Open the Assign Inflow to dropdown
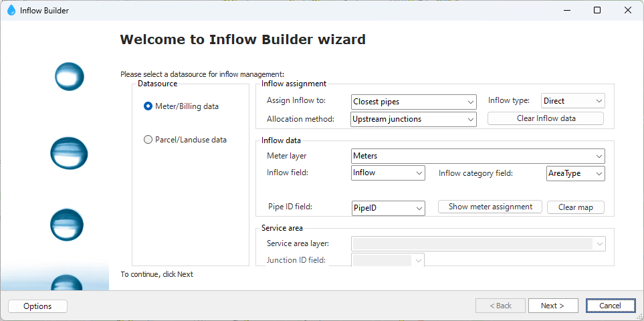This screenshot has height=321, width=644. tap(413, 102)
